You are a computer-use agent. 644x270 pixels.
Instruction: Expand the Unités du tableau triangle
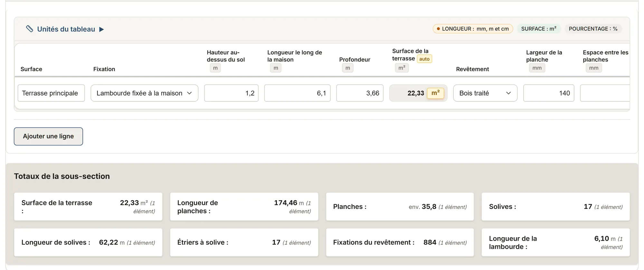[x=101, y=29]
